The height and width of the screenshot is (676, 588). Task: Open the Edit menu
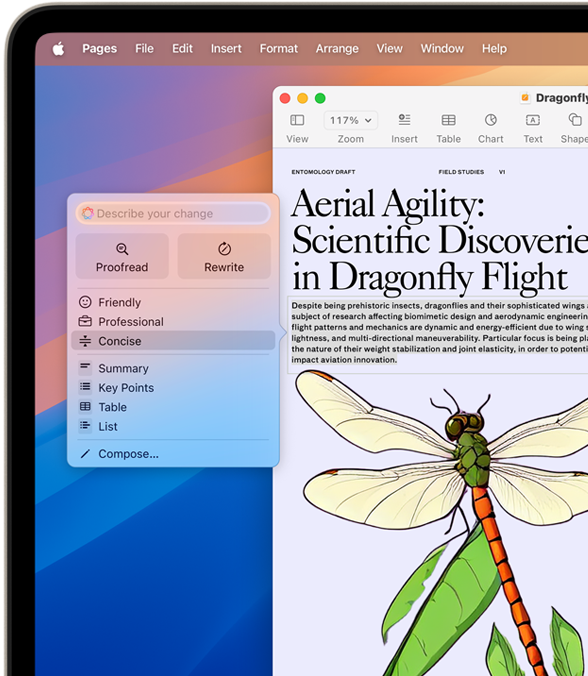(182, 49)
